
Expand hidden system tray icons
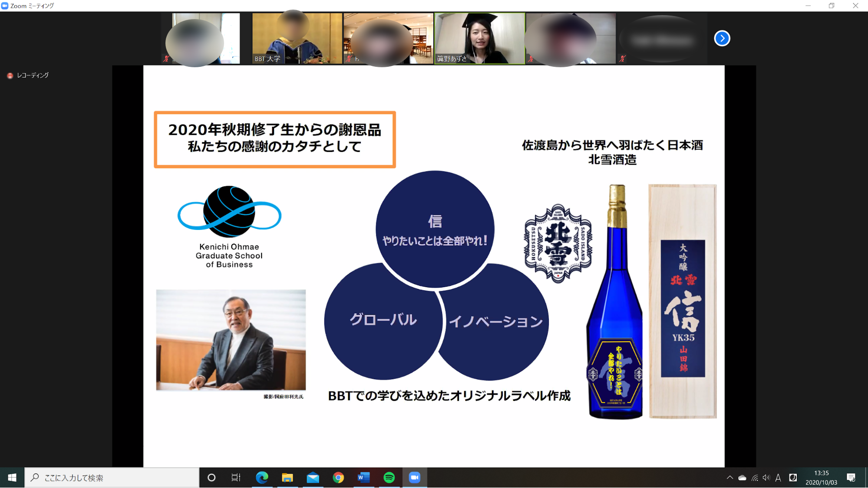729,478
